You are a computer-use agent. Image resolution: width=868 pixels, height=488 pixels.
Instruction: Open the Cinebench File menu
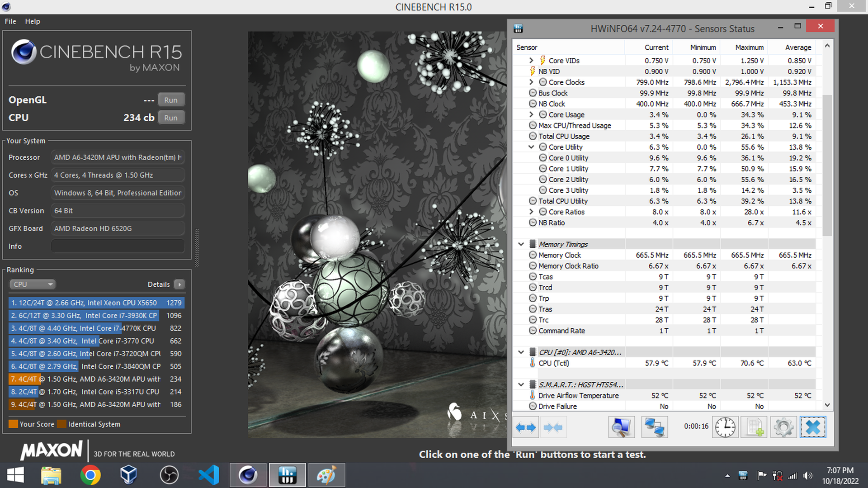[x=10, y=21]
